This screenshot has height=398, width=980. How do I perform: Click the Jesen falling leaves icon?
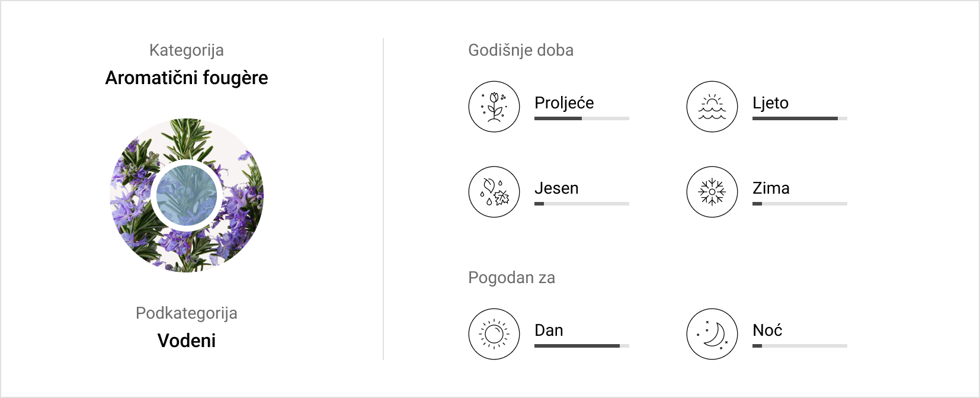pyautogui.click(x=494, y=192)
